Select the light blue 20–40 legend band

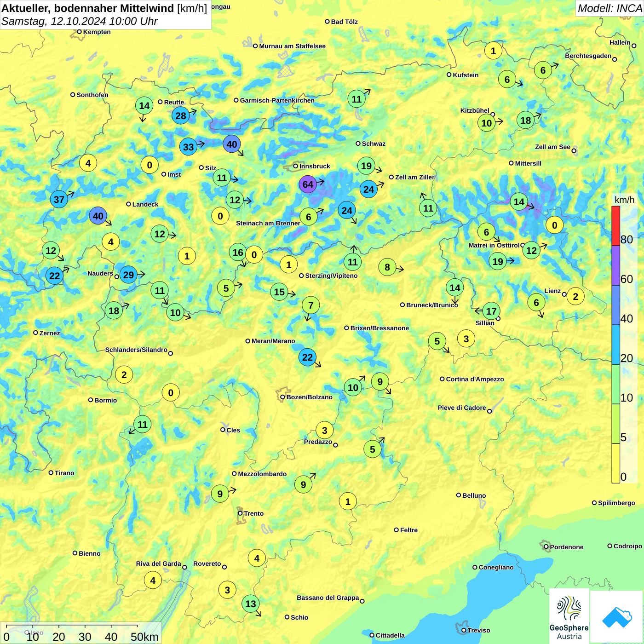click(615, 345)
